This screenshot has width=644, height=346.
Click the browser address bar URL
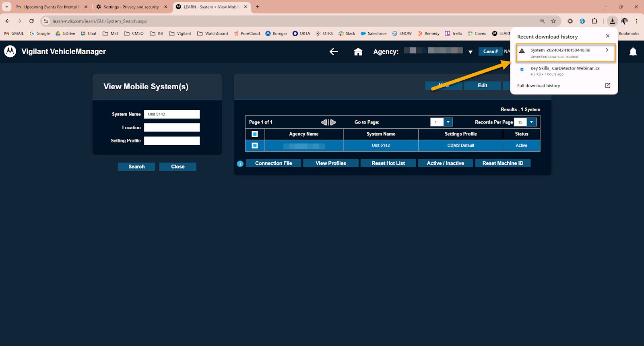tap(100, 21)
